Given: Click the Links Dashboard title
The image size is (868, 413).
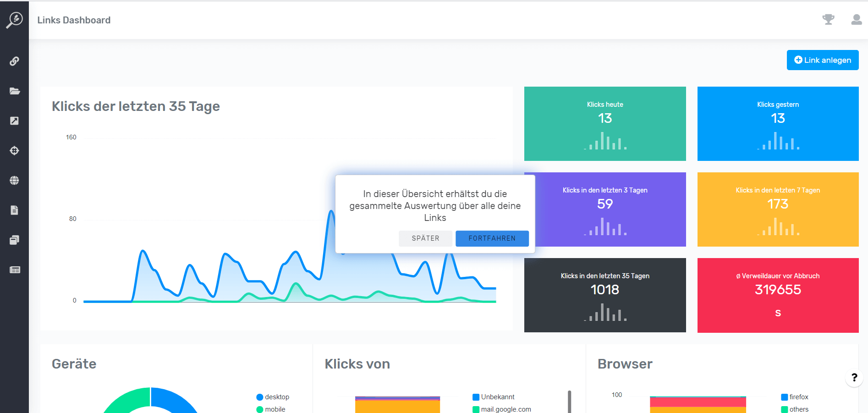Looking at the screenshot, I should 74,20.
